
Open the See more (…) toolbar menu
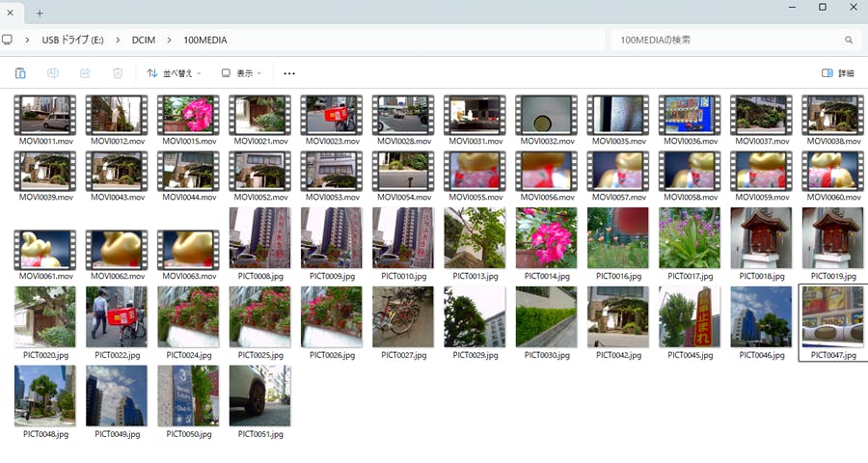pos(289,73)
